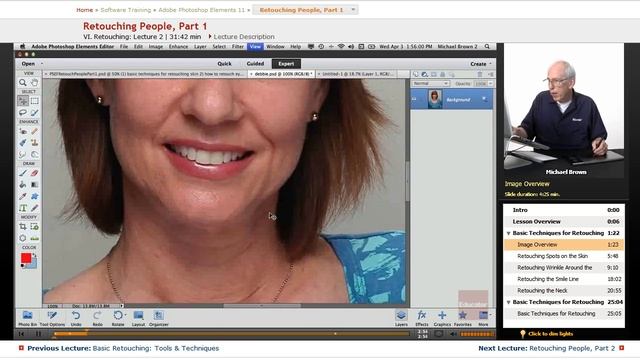Screen dimensions: 640x360
Task: Launch the Organizer
Action: (158, 318)
